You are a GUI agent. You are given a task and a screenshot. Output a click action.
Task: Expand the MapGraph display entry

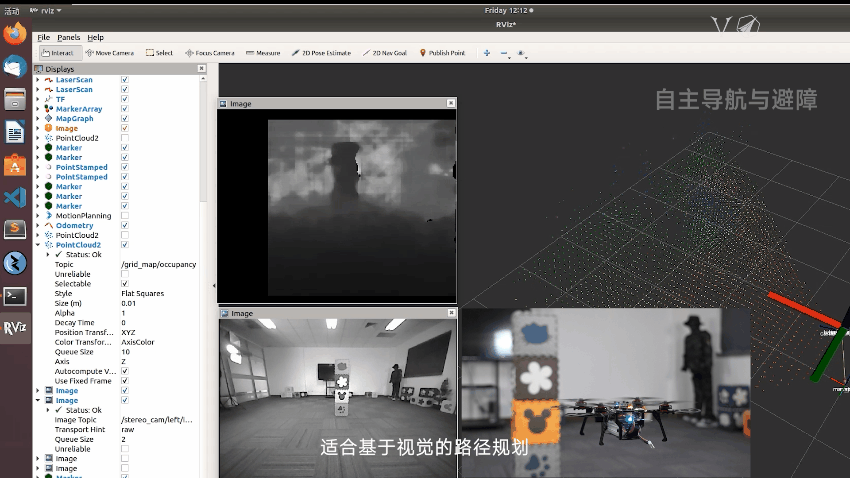coord(38,119)
